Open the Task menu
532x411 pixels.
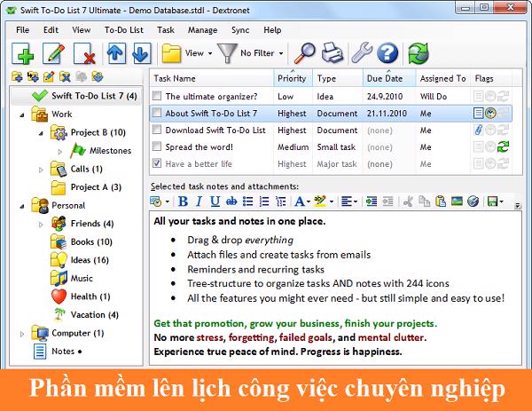click(x=166, y=30)
